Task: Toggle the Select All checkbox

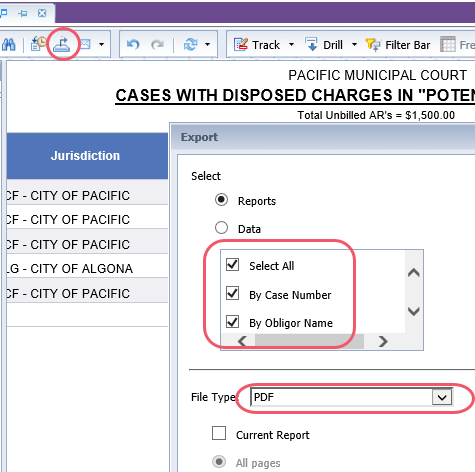Action: [x=232, y=265]
